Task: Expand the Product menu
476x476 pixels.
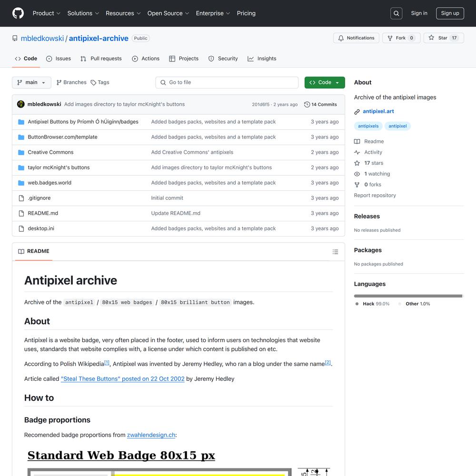Action: click(x=47, y=13)
